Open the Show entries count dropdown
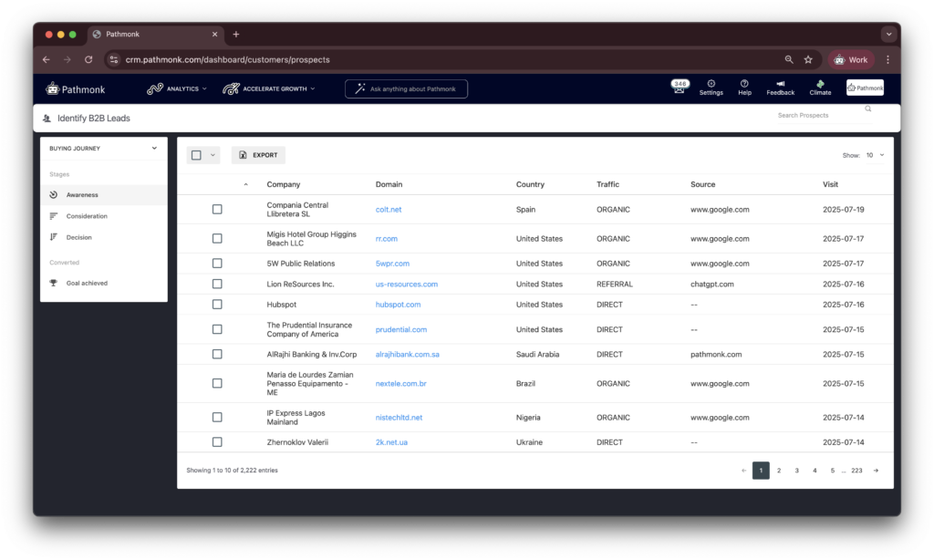 pyautogui.click(x=874, y=155)
